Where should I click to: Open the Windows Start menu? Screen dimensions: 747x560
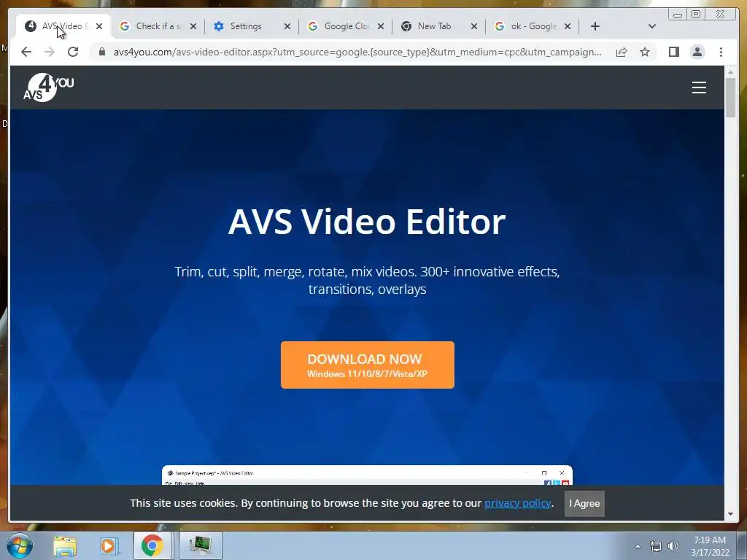pos(20,545)
